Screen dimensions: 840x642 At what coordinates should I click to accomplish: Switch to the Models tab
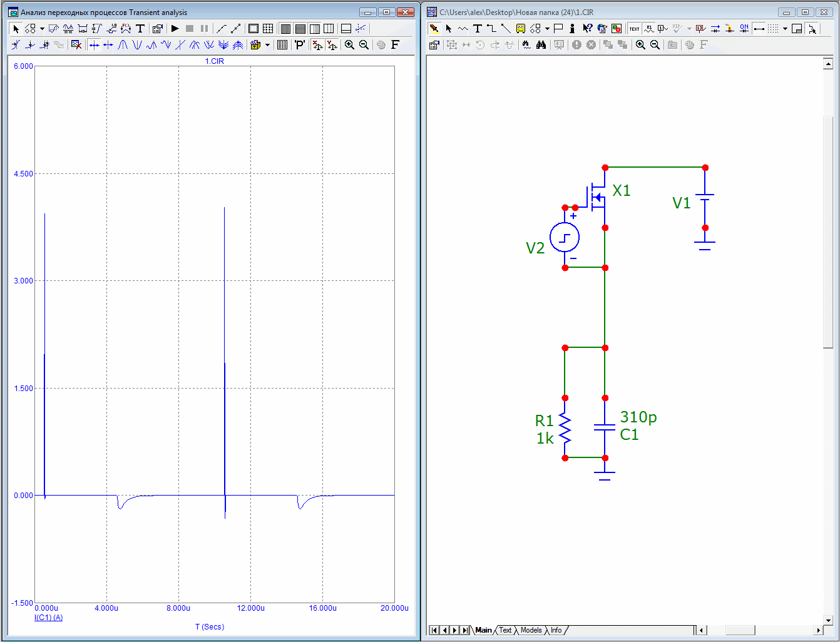click(x=531, y=630)
